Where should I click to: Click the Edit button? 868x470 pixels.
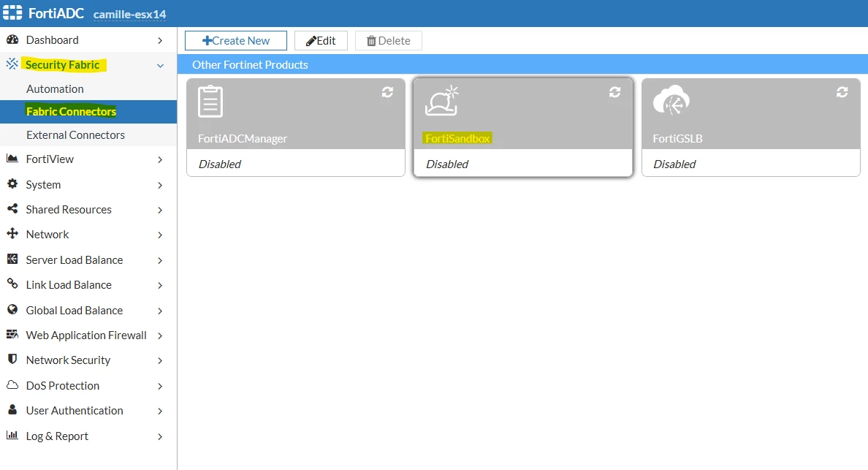tap(321, 40)
